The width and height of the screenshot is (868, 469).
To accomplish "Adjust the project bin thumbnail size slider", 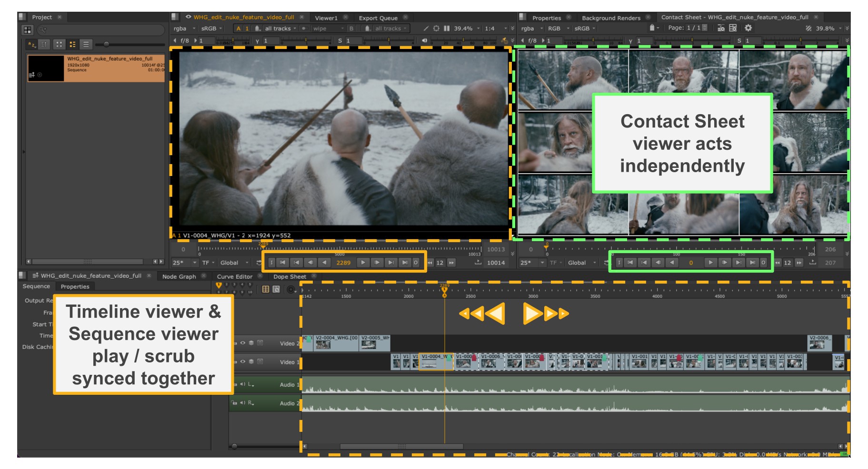I will [106, 45].
